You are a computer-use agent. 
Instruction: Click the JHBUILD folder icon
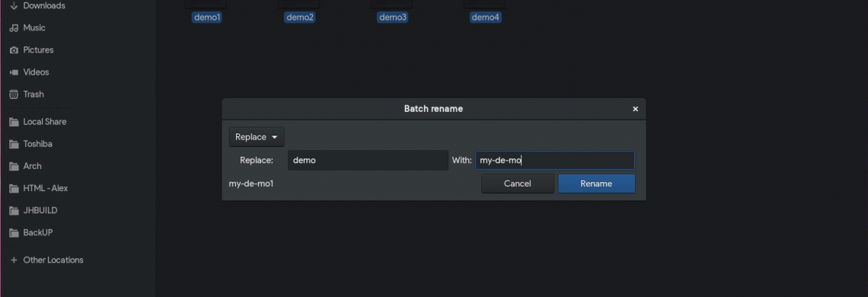point(14,210)
